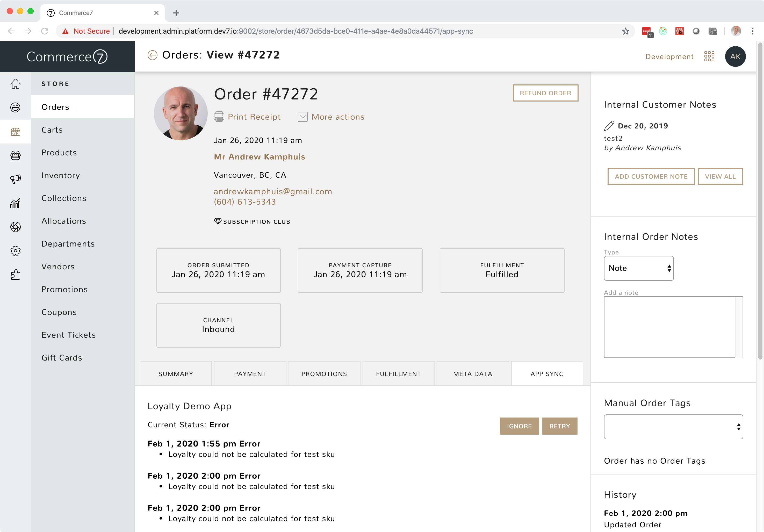Click the red extension icon with badge 2

point(647,32)
